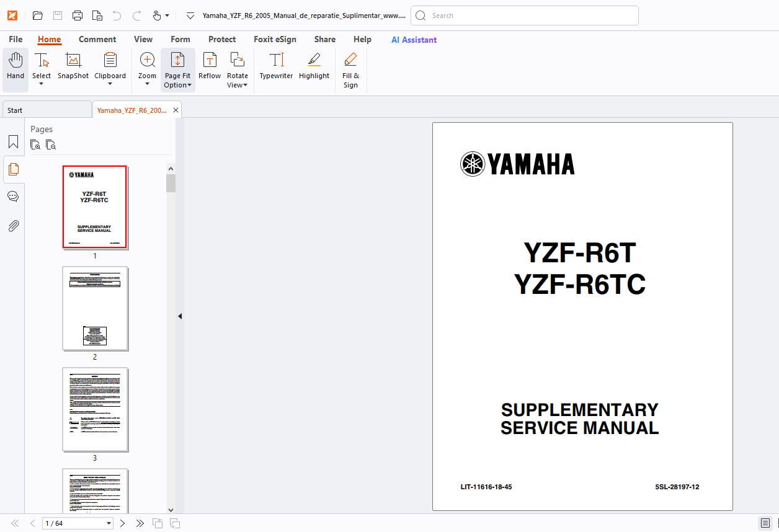Switch to the Home ribbon tab
779x532 pixels.
pos(49,40)
